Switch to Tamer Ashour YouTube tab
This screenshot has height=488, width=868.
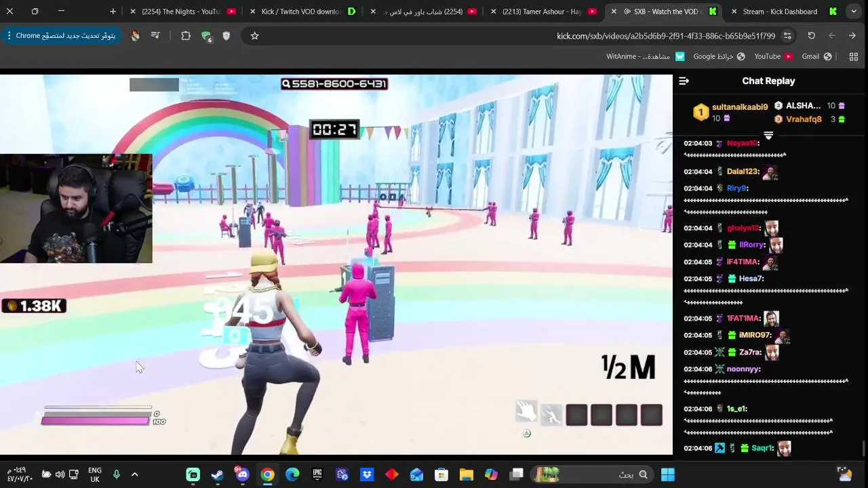542,12
